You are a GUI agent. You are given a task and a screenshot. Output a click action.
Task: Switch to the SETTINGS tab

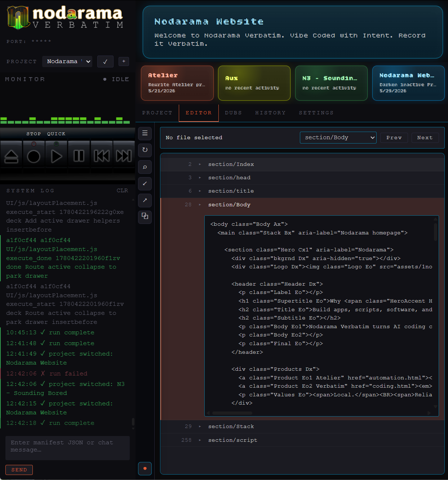(x=316, y=113)
